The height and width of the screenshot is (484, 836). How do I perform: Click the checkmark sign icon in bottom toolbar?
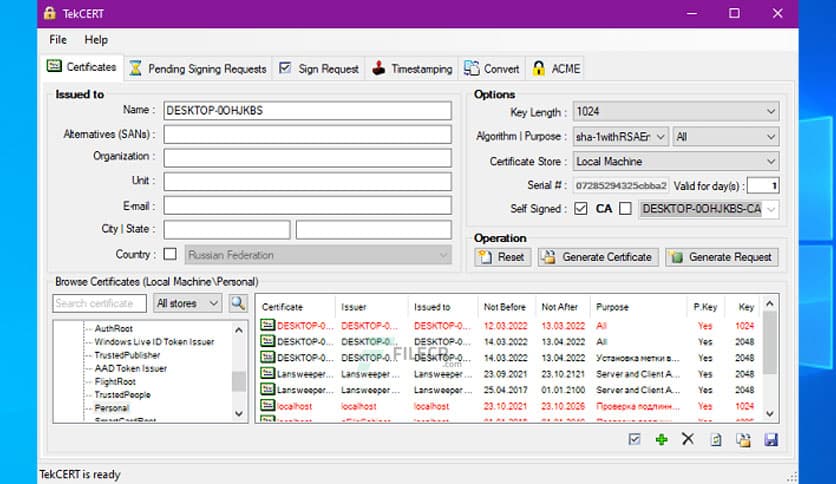(634, 440)
